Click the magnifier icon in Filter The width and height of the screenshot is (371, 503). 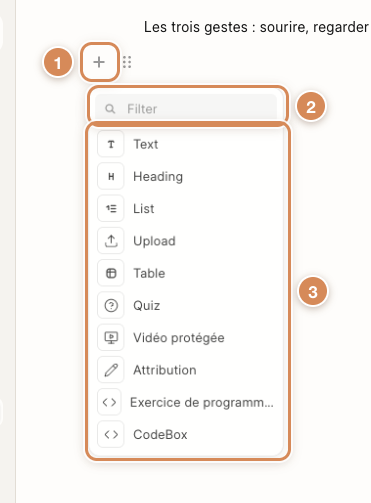[110, 109]
